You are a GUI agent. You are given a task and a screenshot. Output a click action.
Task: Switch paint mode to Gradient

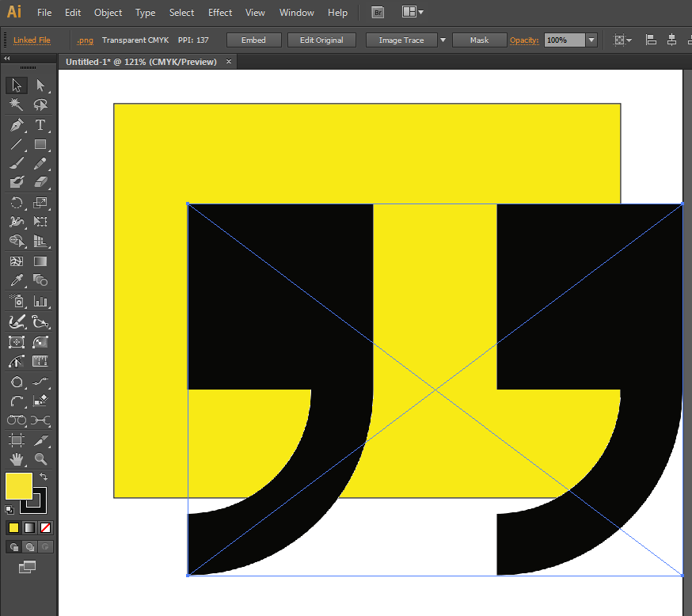coord(30,527)
